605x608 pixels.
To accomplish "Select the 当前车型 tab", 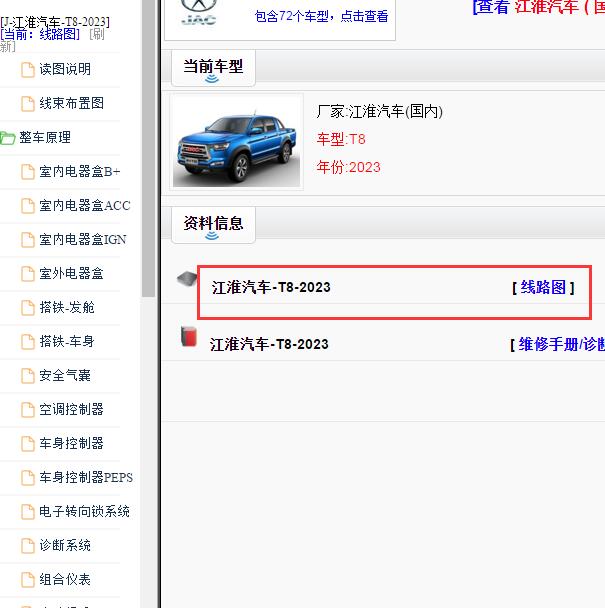I will [x=213, y=68].
